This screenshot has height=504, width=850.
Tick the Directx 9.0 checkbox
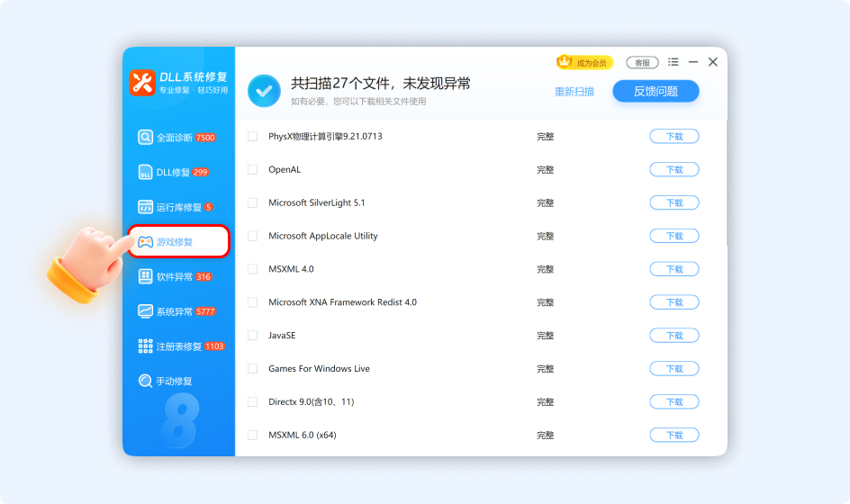(253, 401)
